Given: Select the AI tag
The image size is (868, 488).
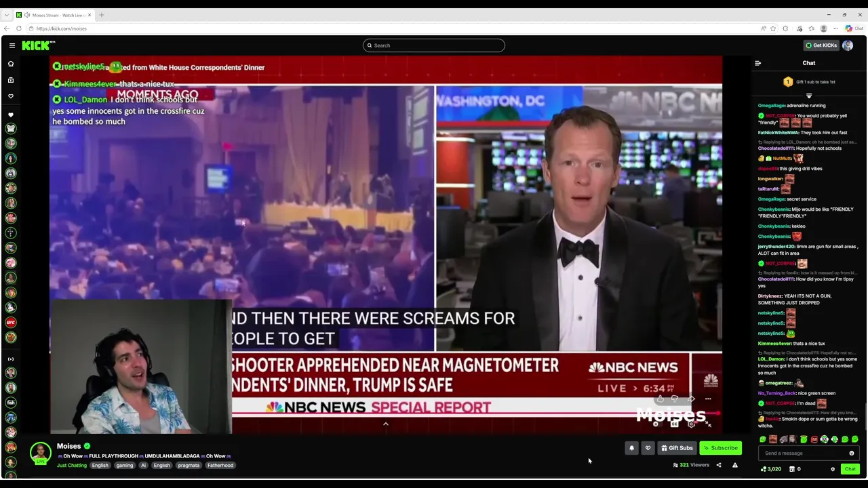Looking at the screenshot, I should (x=143, y=466).
